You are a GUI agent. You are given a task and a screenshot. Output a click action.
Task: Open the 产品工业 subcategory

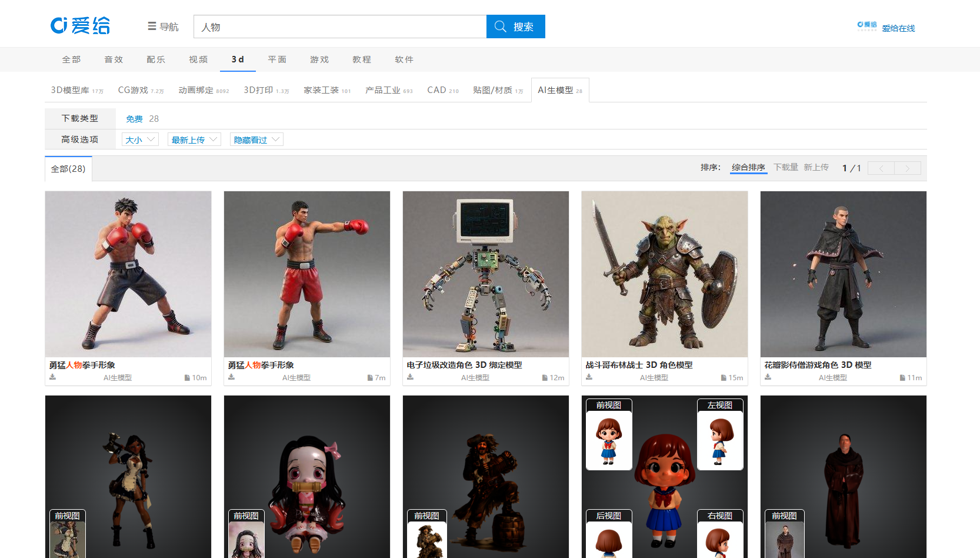pos(389,90)
